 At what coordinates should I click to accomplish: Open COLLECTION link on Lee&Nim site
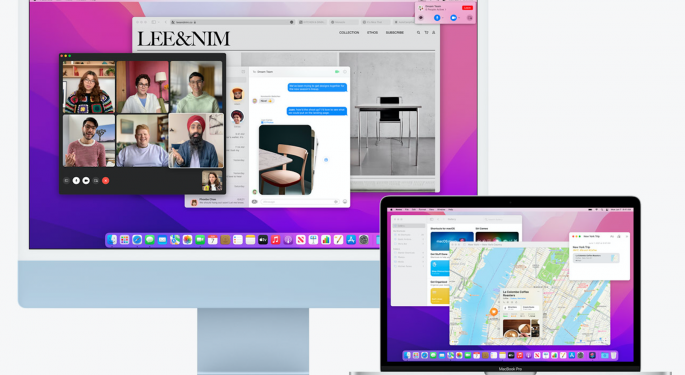(x=349, y=33)
